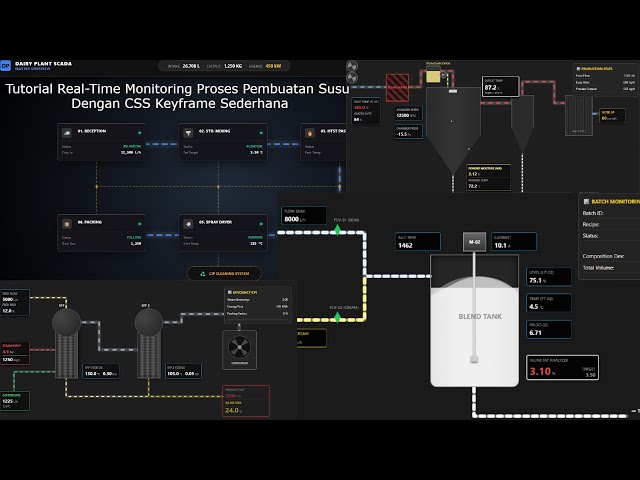Viewport: 640px width, 480px height.
Task: Click the 06. Packing box icon
Action: pos(67,223)
